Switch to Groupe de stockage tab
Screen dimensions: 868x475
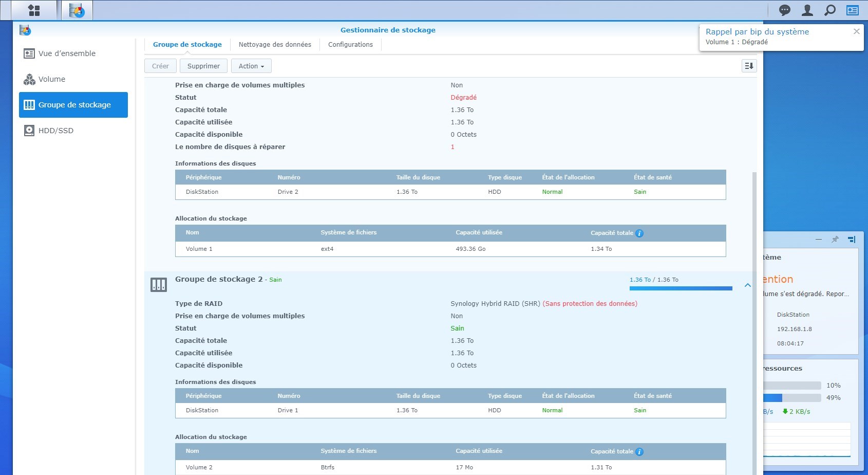coord(187,45)
